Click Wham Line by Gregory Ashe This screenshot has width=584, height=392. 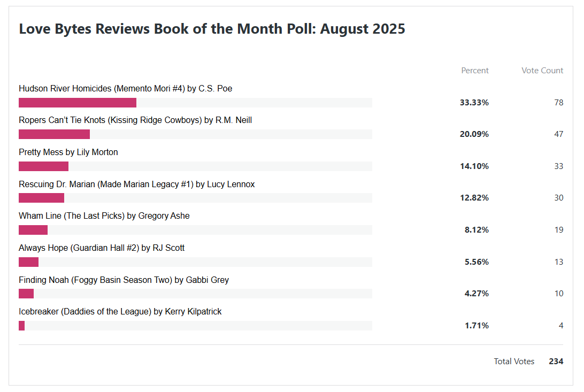(104, 216)
